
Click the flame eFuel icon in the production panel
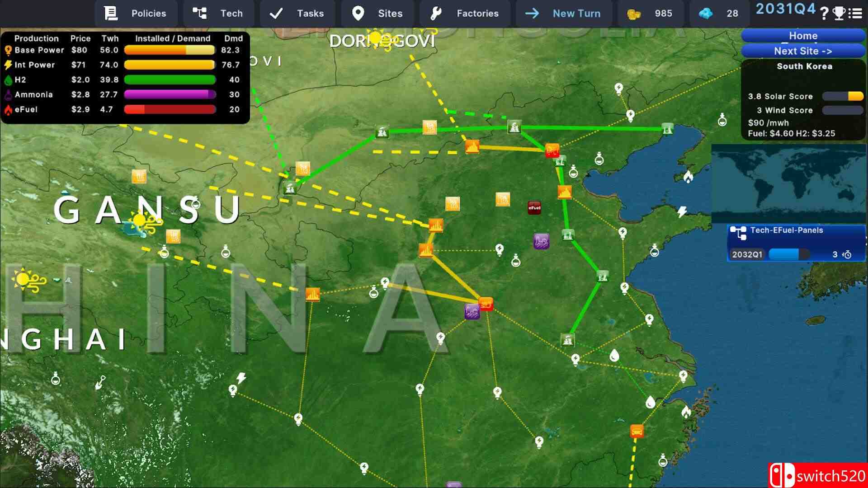(9, 109)
